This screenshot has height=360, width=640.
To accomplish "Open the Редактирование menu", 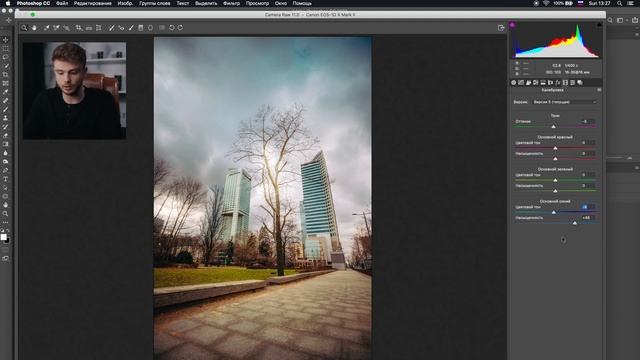I will tap(93, 3).
